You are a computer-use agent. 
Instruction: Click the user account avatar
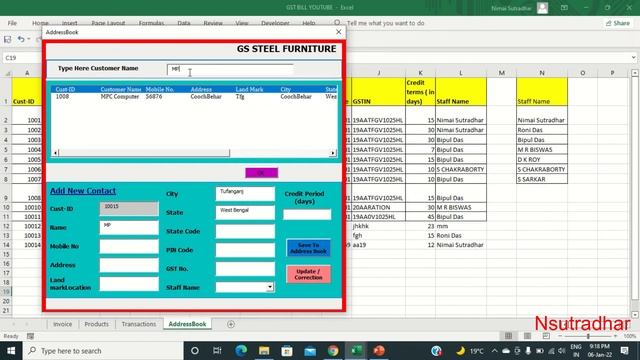[x=542, y=8]
